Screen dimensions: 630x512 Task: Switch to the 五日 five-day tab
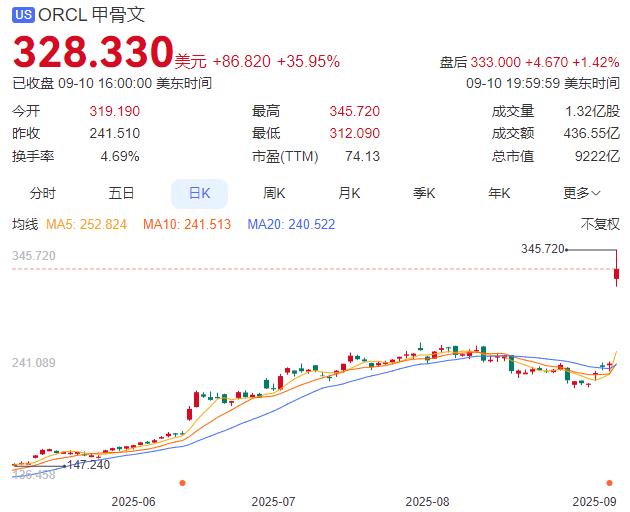click(x=121, y=194)
